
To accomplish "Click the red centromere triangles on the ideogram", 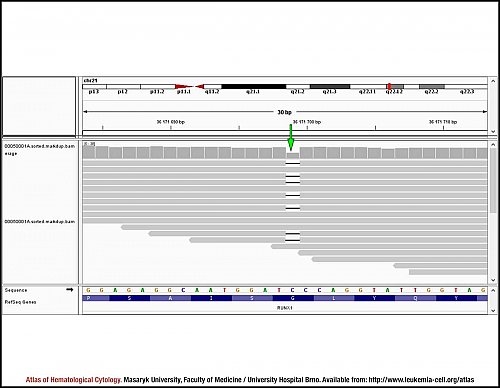I will [x=189, y=87].
